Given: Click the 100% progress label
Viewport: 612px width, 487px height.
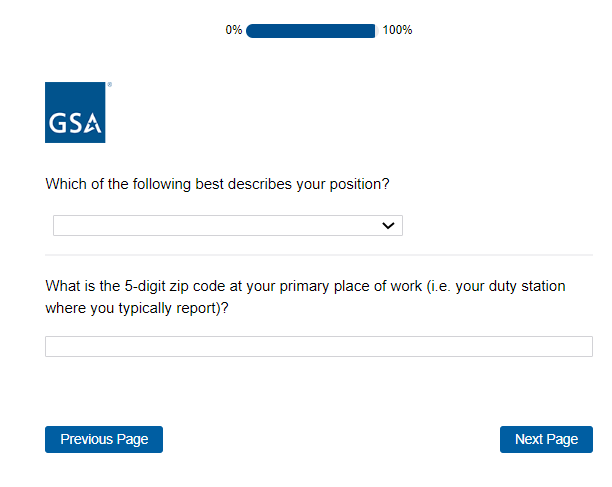Looking at the screenshot, I should pyautogui.click(x=397, y=31).
